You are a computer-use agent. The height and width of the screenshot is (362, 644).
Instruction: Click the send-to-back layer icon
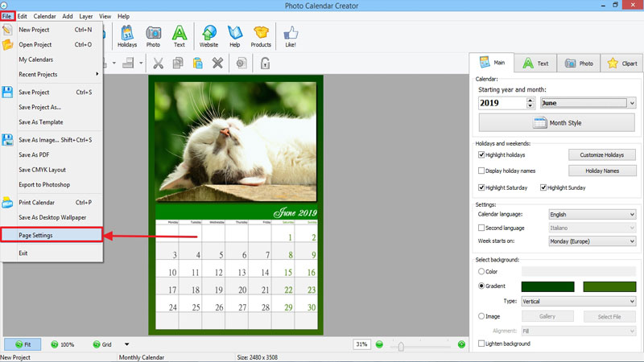[x=128, y=64]
